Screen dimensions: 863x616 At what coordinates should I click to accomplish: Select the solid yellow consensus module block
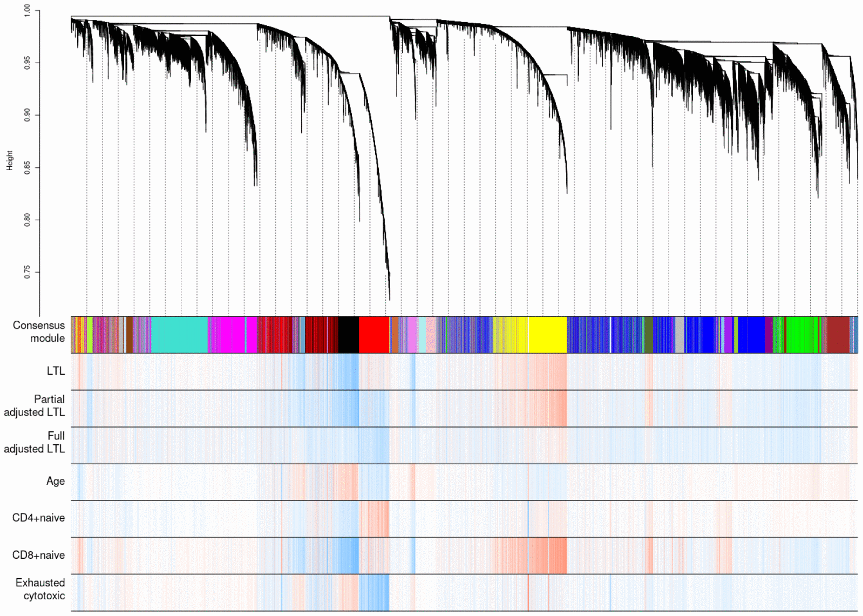(547, 335)
